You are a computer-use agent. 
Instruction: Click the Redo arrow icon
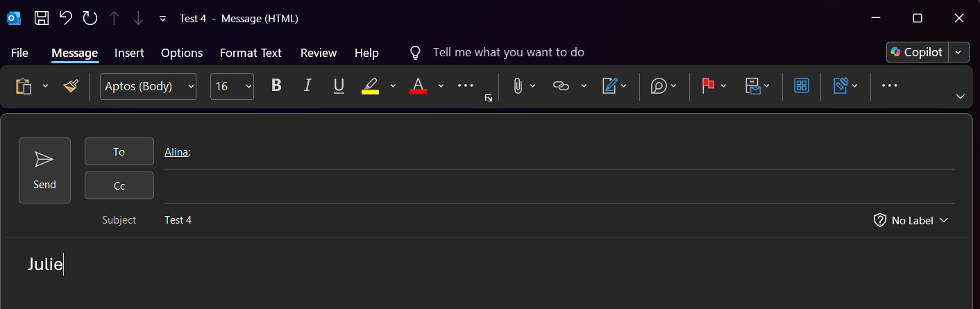point(90,19)
